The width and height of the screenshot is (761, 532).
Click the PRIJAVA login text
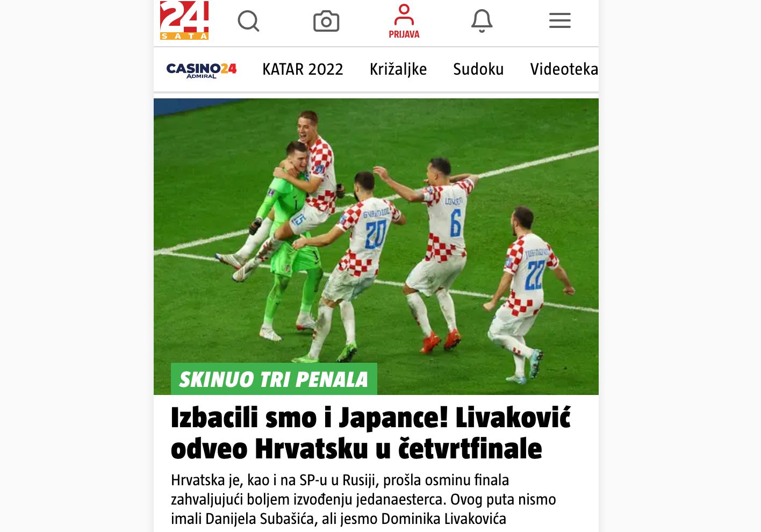click(404, 34)
